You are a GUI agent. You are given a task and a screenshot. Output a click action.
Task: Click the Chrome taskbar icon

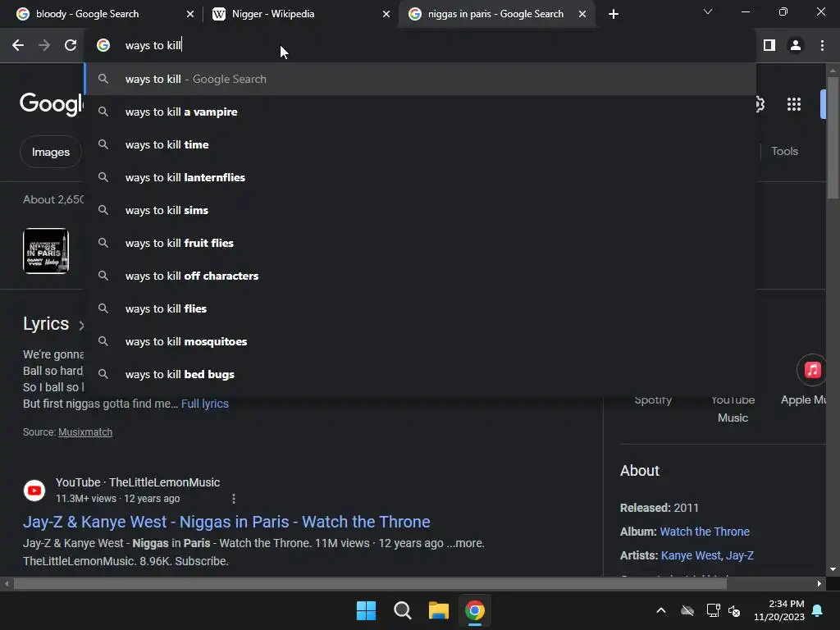tap(475, 610)
